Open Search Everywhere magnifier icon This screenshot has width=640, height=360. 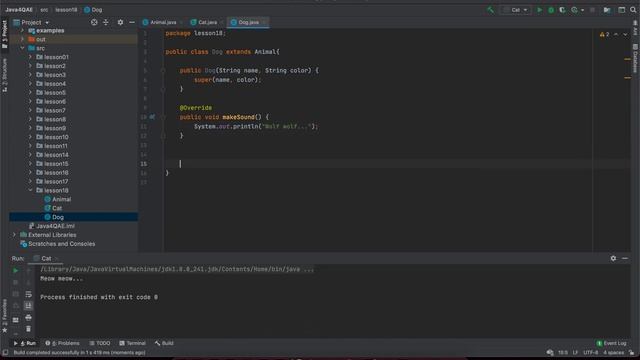[x=633, y=10]
